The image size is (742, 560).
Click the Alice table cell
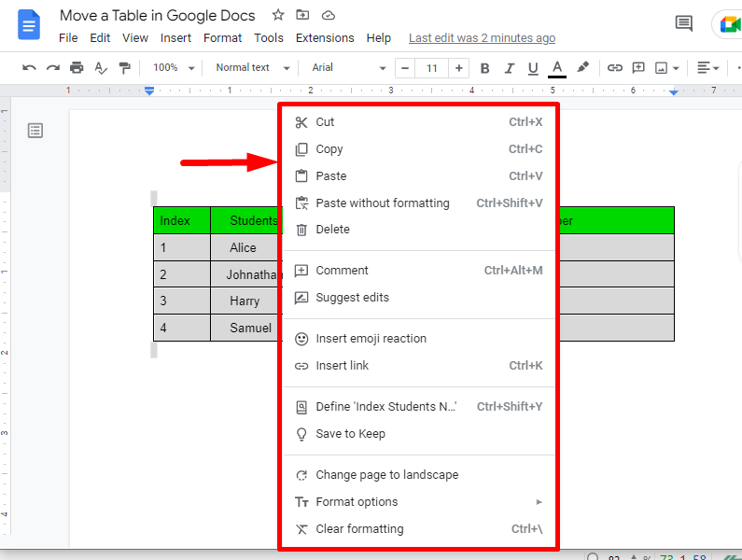[243, 247]
